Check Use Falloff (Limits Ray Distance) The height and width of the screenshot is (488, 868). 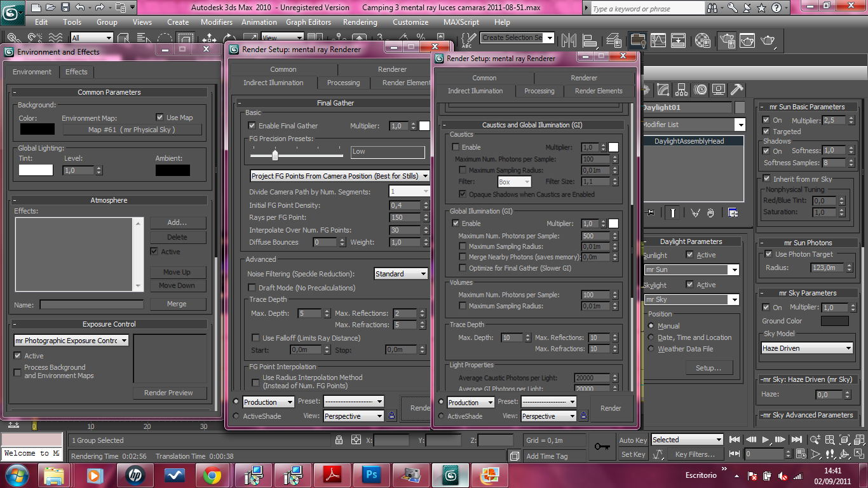click(x=256, y=338)
